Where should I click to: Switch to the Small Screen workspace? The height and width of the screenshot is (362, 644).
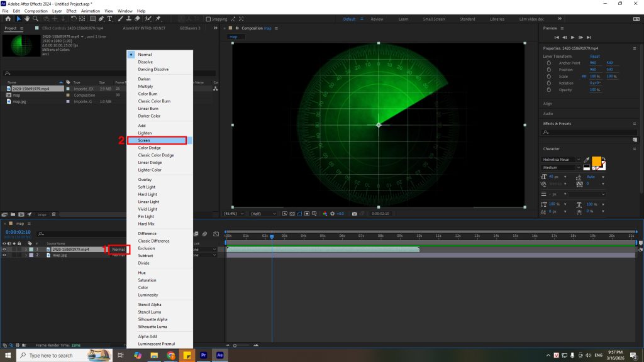(434, 19)
